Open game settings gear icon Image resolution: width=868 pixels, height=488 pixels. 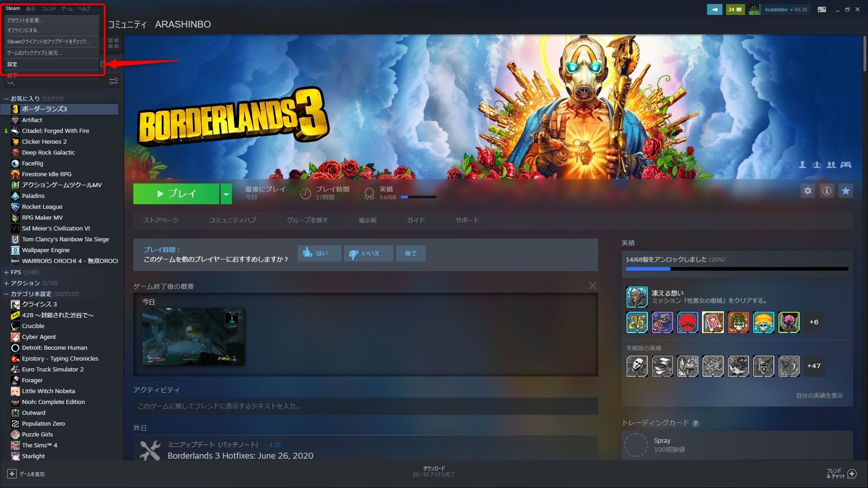point(807,191)
